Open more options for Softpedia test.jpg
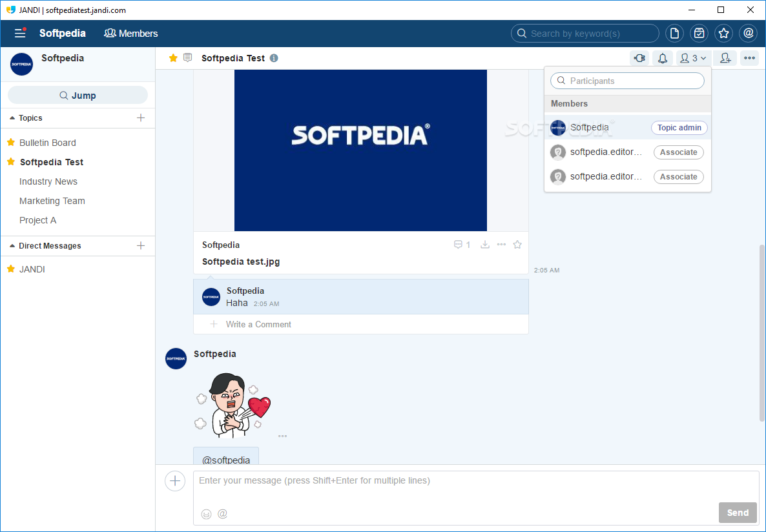Image resolution: width=766 pixels, height=532 pixels. point(501,244)
